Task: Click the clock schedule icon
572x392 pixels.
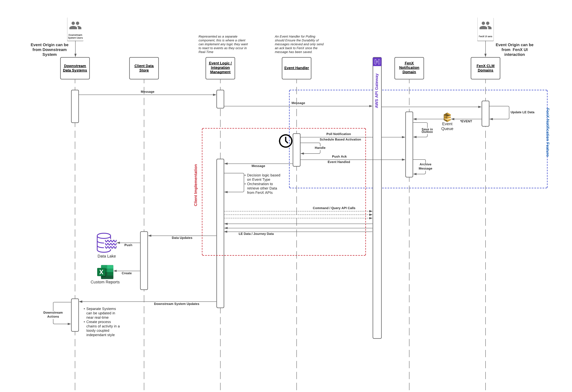Action: click(286, 141)
